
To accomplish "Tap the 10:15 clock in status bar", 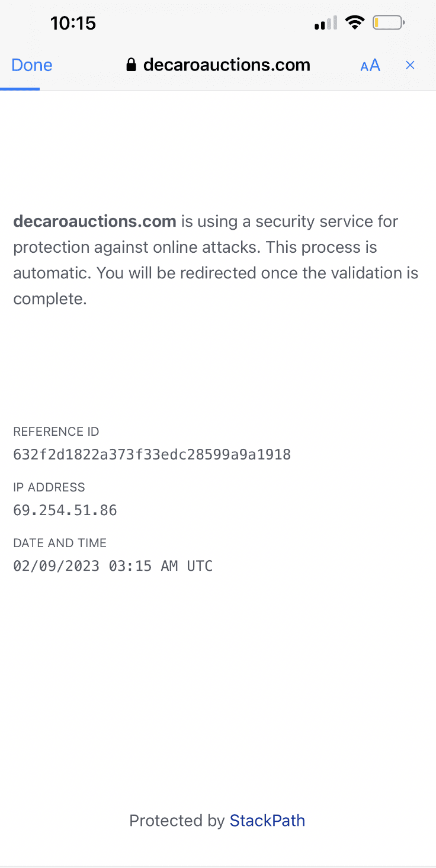I will [73, 23].
